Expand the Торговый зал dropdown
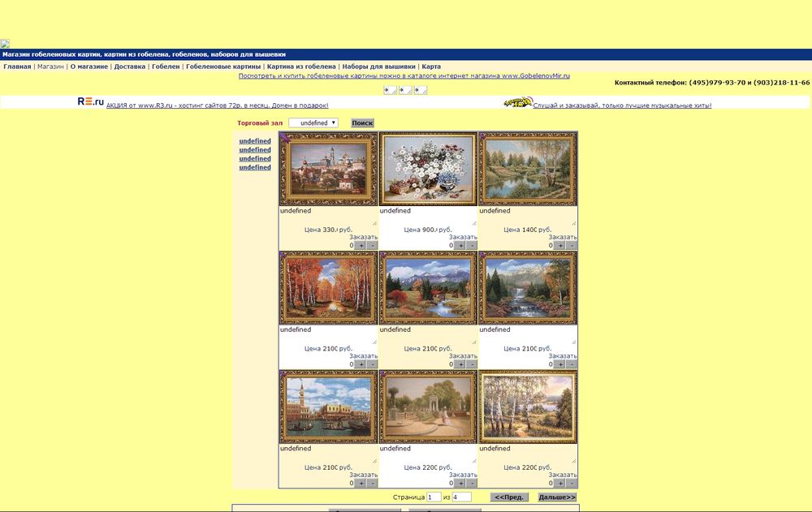The image size is (812, 512). 313,123
